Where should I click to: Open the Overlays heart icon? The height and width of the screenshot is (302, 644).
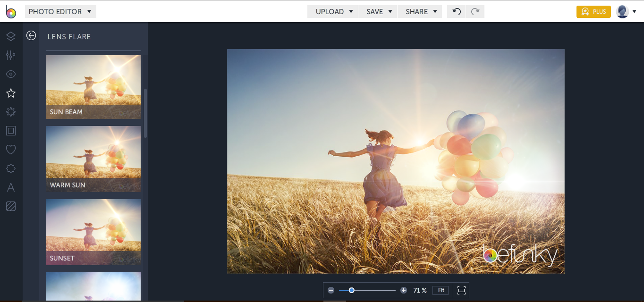coord(11,150)
